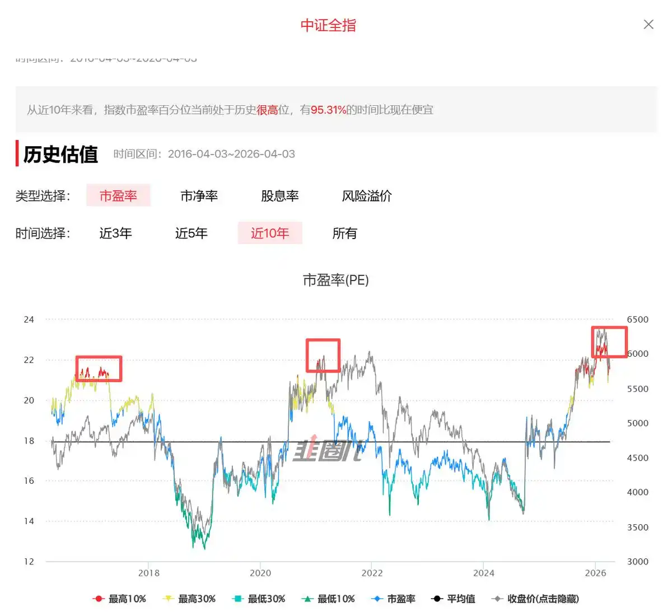
Task: Switch to the 市净率 valuation type
Action: coord(199,195)
